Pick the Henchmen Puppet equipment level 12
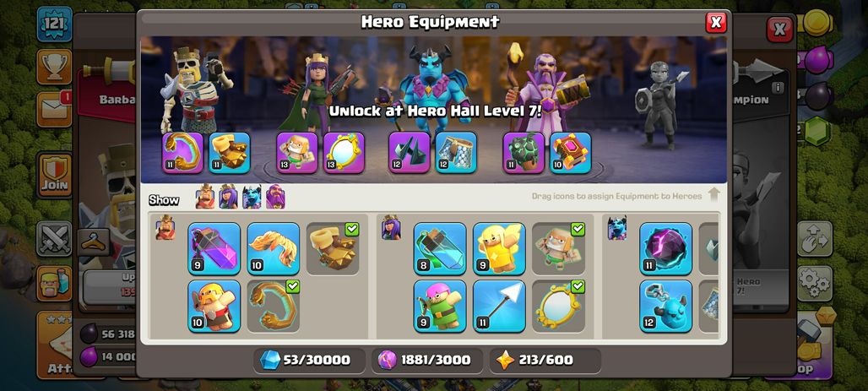868x391 pixels. pos(666,307)
